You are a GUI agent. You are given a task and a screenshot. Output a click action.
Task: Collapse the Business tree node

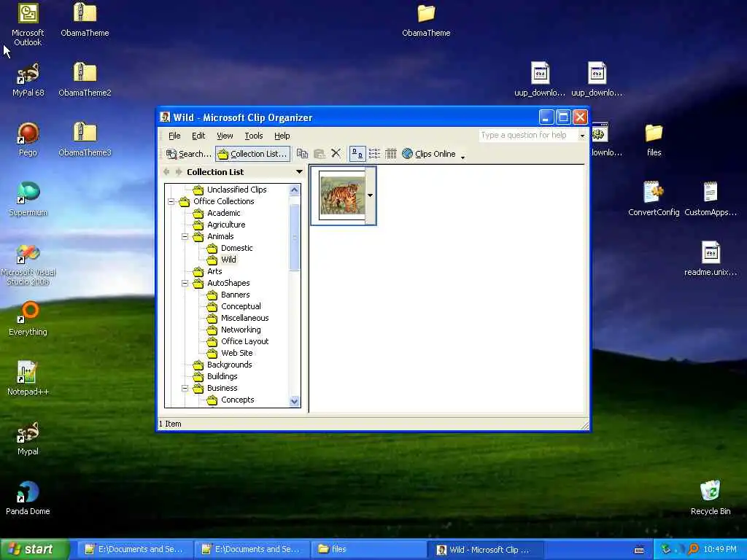[185, 388]
